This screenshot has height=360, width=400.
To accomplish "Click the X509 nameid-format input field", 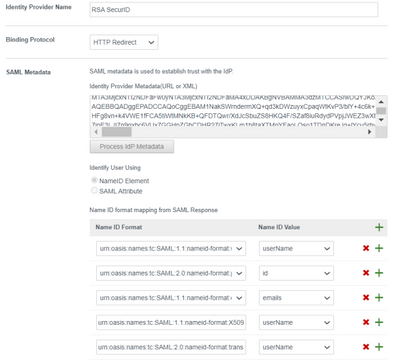I will (x=171, y=322).
